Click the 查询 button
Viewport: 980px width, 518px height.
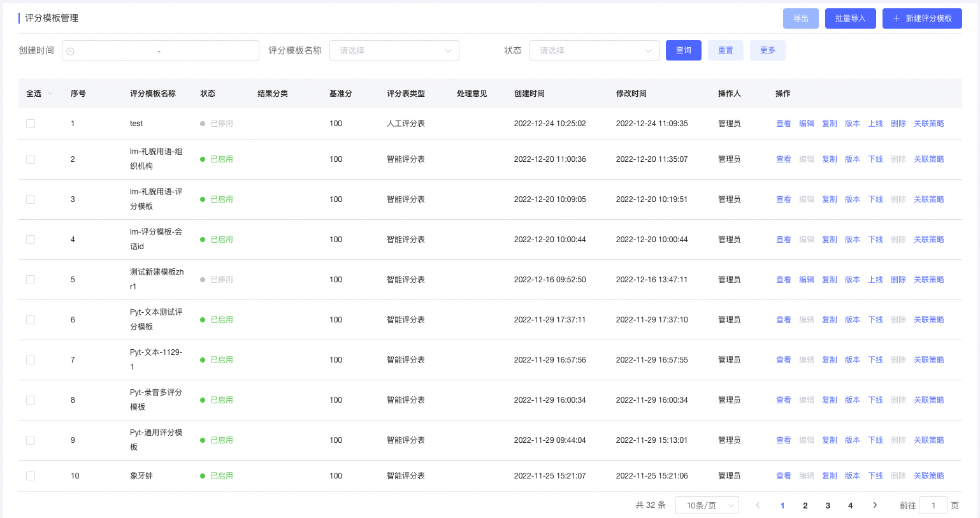click(x=684, y=50)
